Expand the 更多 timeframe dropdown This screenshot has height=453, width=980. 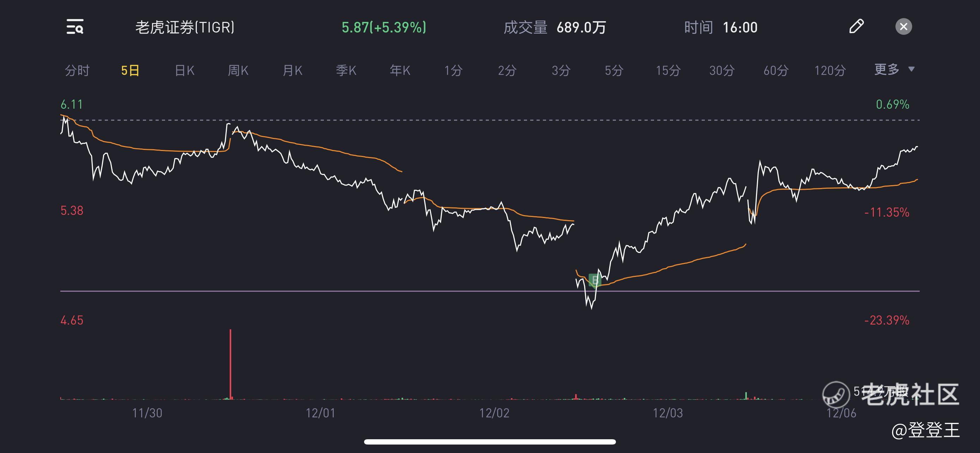coord(894,70)
